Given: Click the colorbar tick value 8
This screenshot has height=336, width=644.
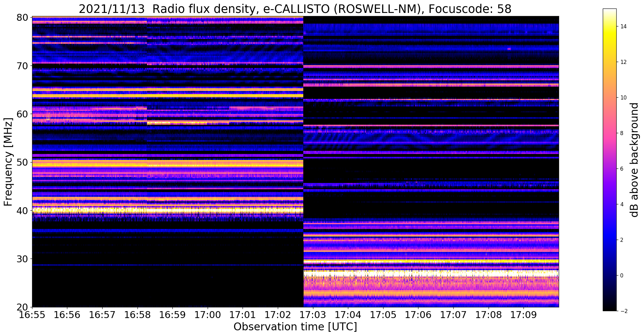Looking at the screenshot, I should [621, 133].
